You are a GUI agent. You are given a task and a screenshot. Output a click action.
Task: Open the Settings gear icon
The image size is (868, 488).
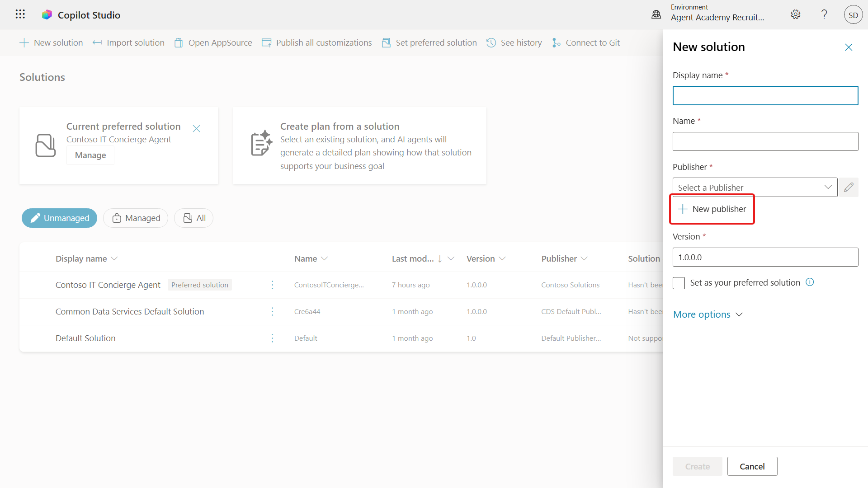(795, 14)
